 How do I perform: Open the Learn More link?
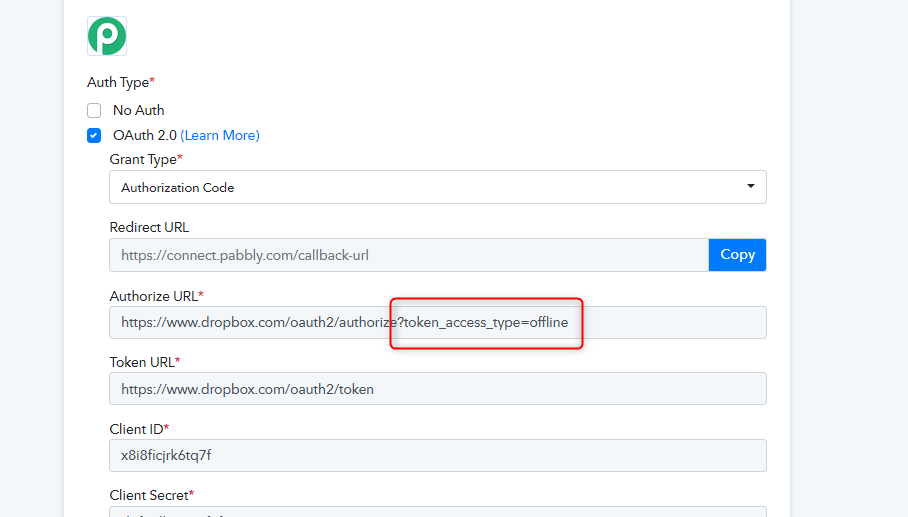(219, 135)
